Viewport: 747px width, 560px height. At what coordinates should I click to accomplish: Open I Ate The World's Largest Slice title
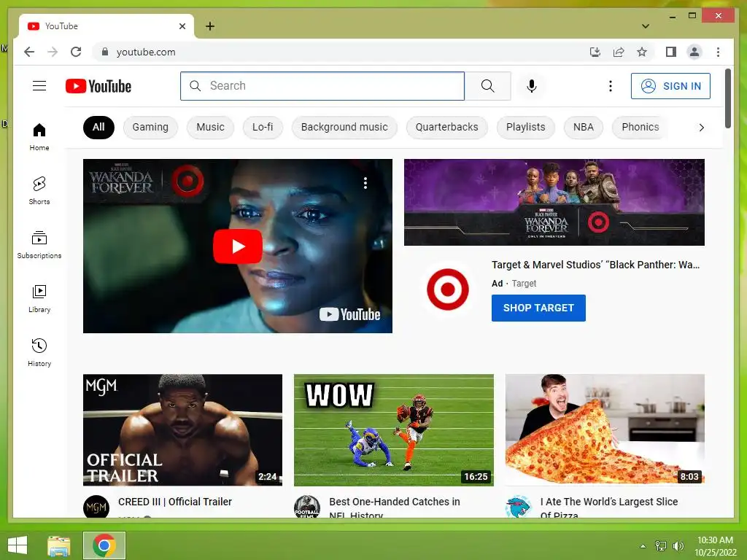(609, 507)
